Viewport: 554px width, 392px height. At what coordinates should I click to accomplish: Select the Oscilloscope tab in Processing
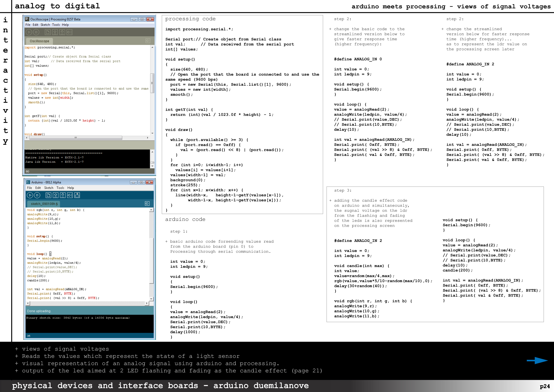click(39, 41)
